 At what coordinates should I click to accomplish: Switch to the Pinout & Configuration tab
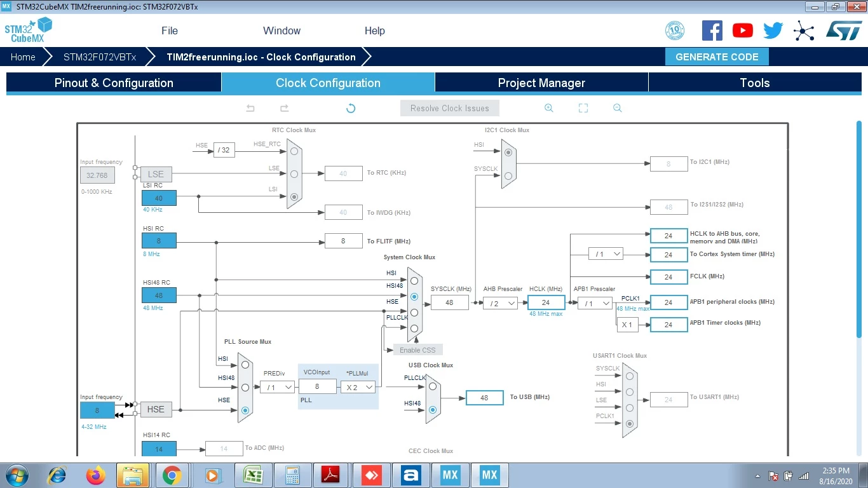(114, 83)
